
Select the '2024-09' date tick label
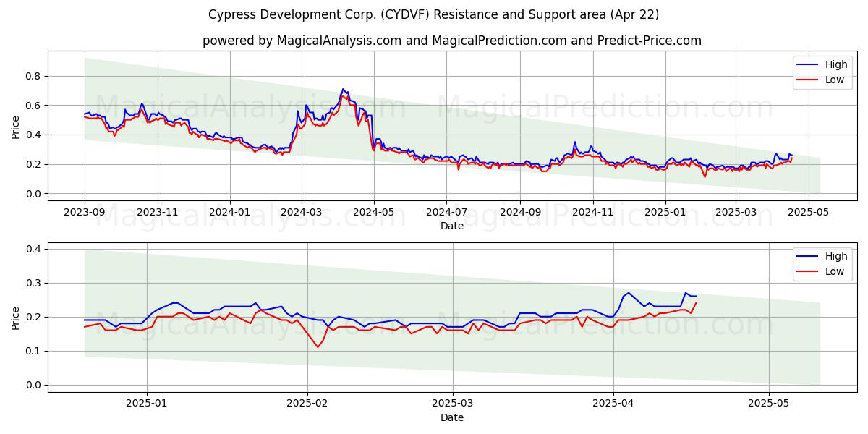coord(520,213)
